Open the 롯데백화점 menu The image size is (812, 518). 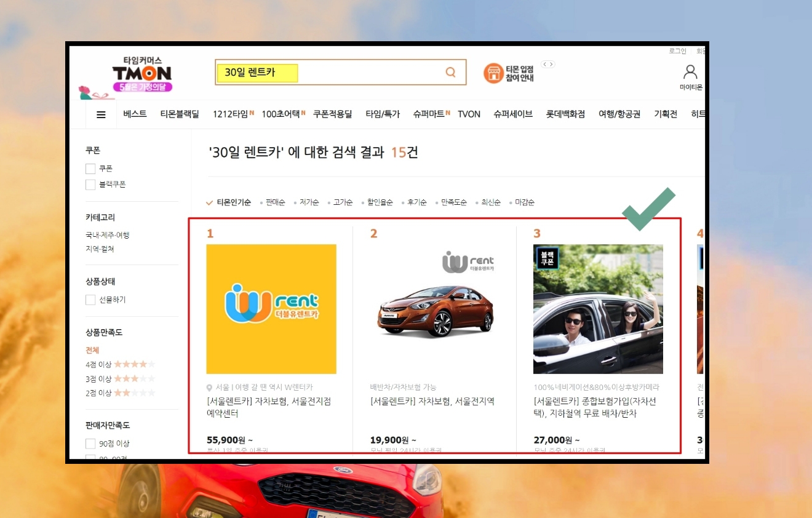[565, 114]
